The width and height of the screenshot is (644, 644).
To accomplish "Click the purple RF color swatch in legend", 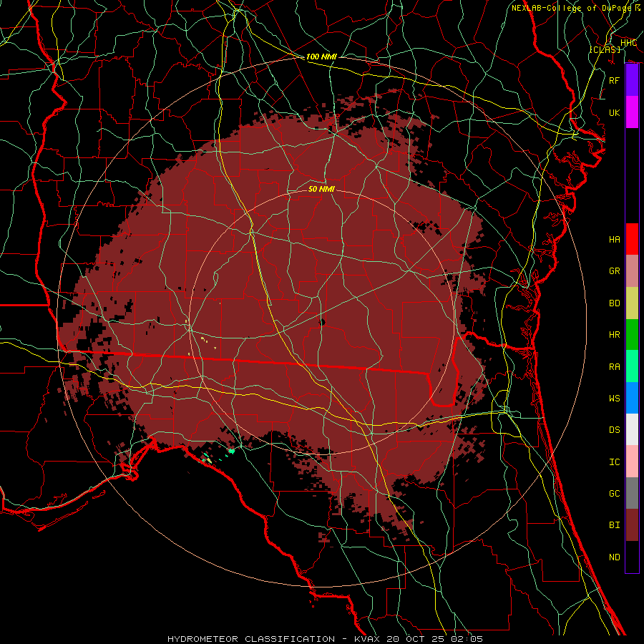I will click(632, 80).
